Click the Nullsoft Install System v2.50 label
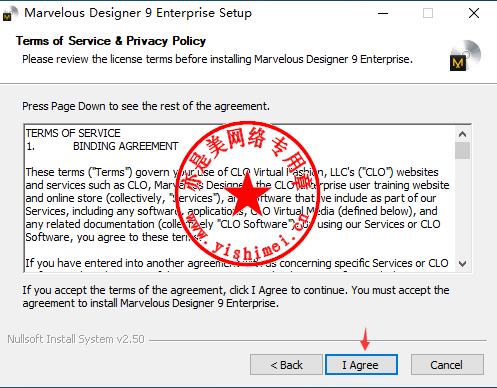The height and width of the screenshot is (388, 497). pos(76,339)
